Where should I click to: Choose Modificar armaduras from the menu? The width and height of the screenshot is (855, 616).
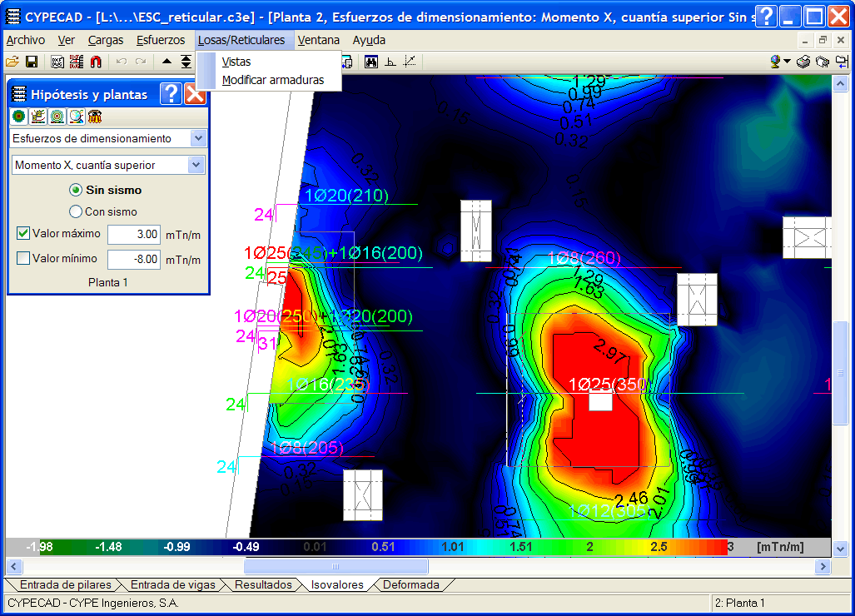coord(272,80)
